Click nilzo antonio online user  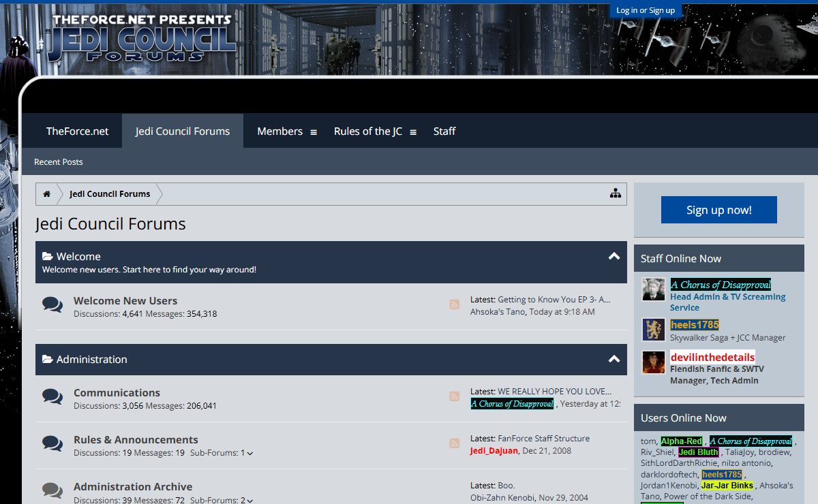pyautogui.click(x=746, y=462)
